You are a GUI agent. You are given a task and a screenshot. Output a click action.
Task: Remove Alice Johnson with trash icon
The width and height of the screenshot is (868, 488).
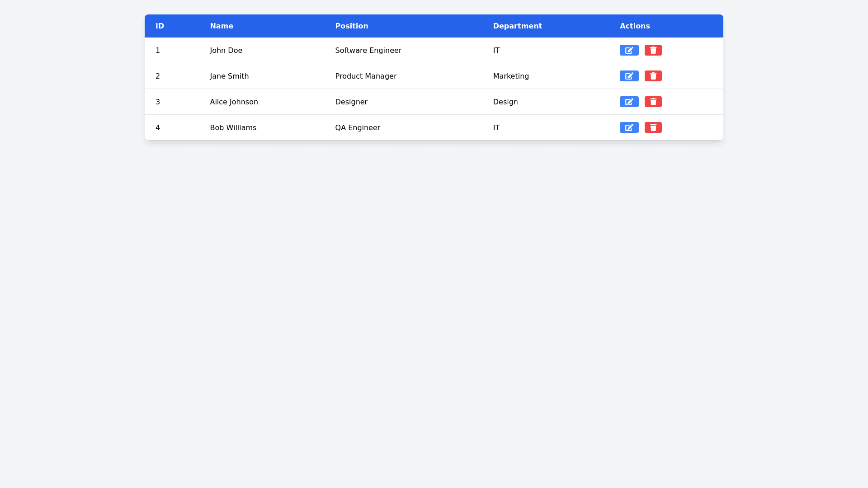653,102
